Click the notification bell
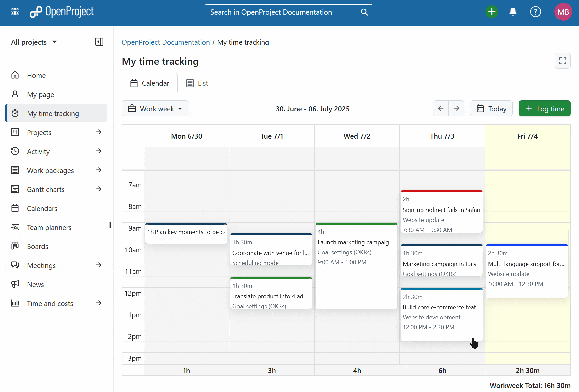Image resolution: width=579 pixels, height=392 pixels. tap(513, 12)
